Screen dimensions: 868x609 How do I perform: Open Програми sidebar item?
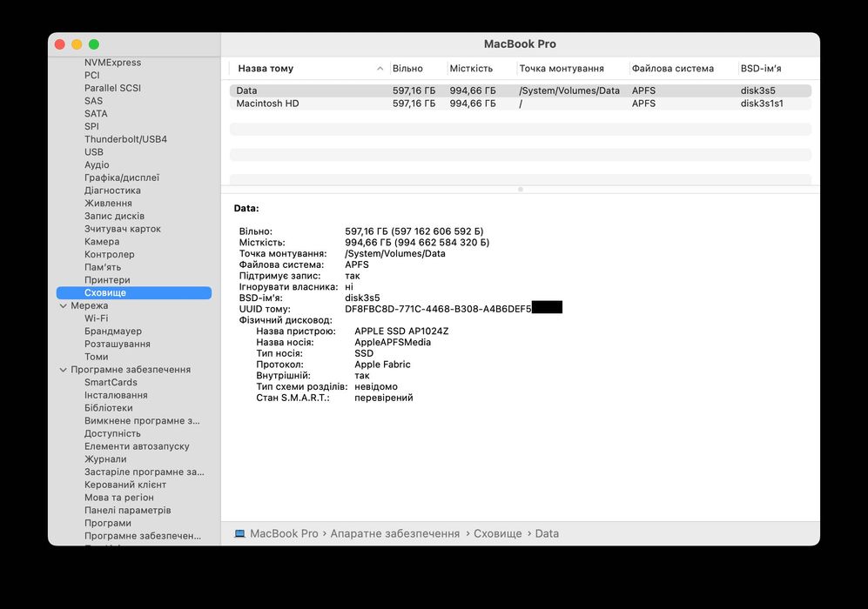(108, 523)
